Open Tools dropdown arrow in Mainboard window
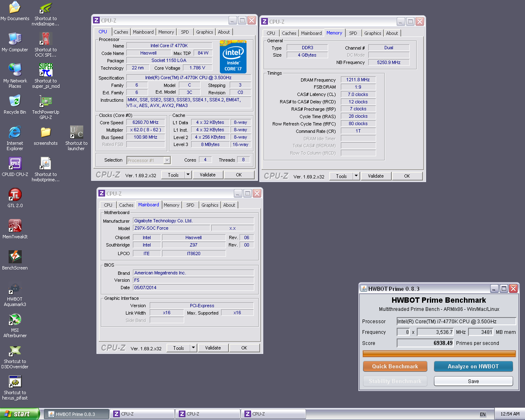The image size is (525, 420). pos(193,348)
